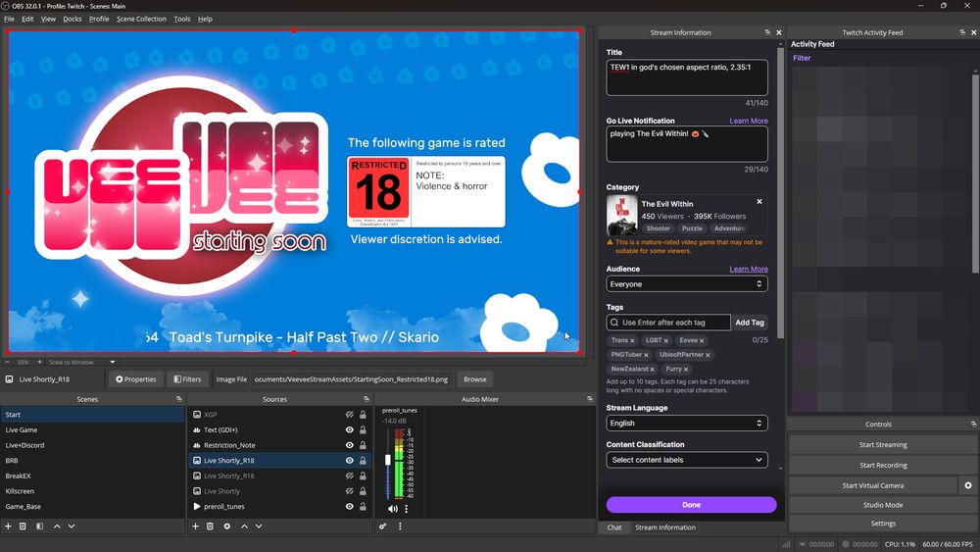This screenshot has height=552, width=980.
Task: Show the Live Shortly source
Action: [x=350, y=491]
